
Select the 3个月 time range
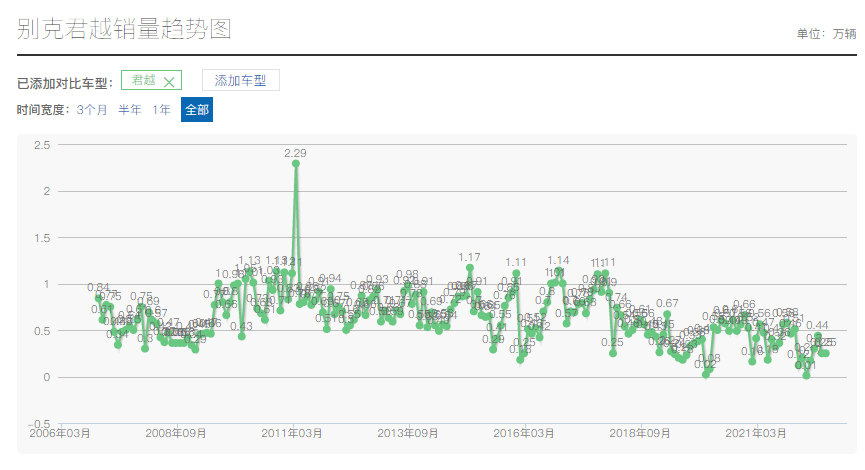[92, 110]
